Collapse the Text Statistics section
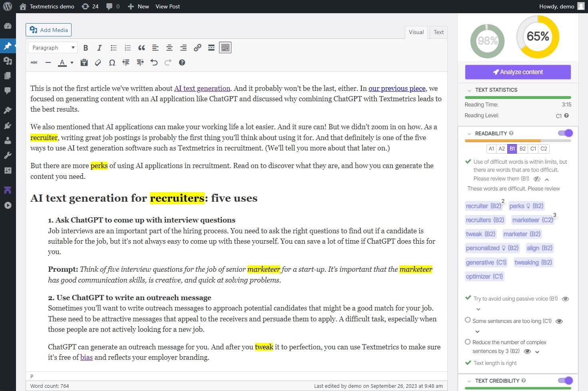Viewport: 588px width, 391px height. [469, 90]
